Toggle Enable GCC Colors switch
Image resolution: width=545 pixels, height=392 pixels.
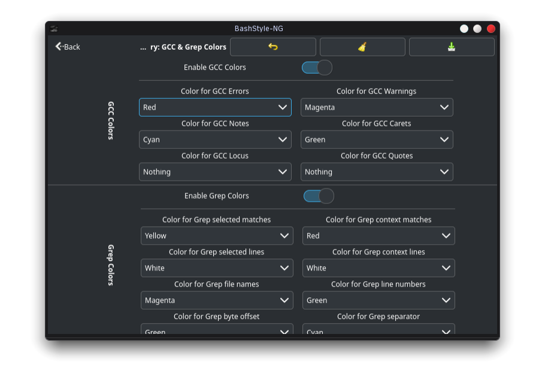point(317,68)
